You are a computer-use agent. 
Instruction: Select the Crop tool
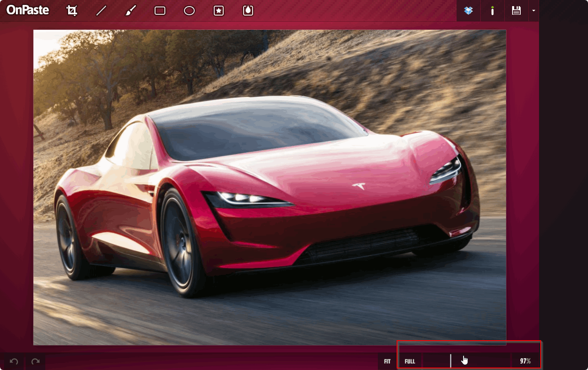pyautogui.click(x=72, y=11)
